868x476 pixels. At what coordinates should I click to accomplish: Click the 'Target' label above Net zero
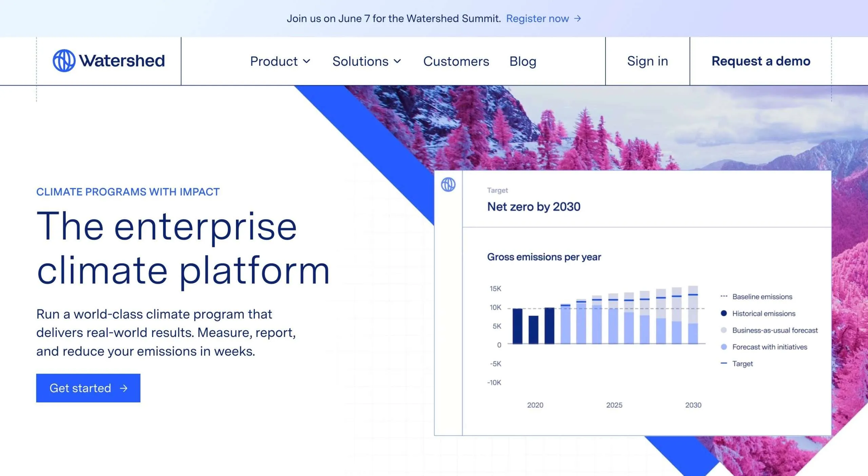point(497,190)
